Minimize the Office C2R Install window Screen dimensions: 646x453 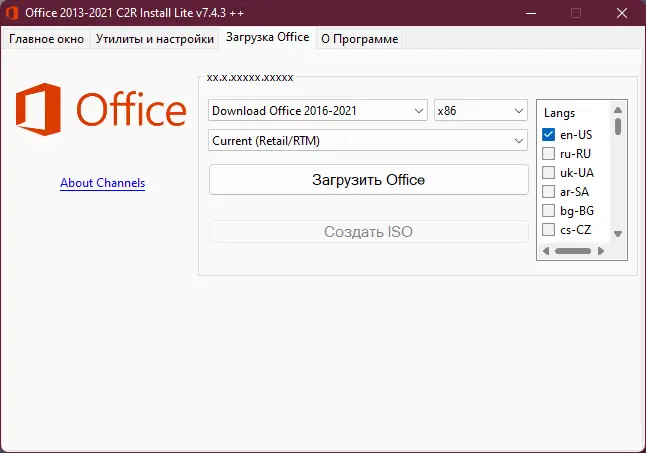click(531, 13)
